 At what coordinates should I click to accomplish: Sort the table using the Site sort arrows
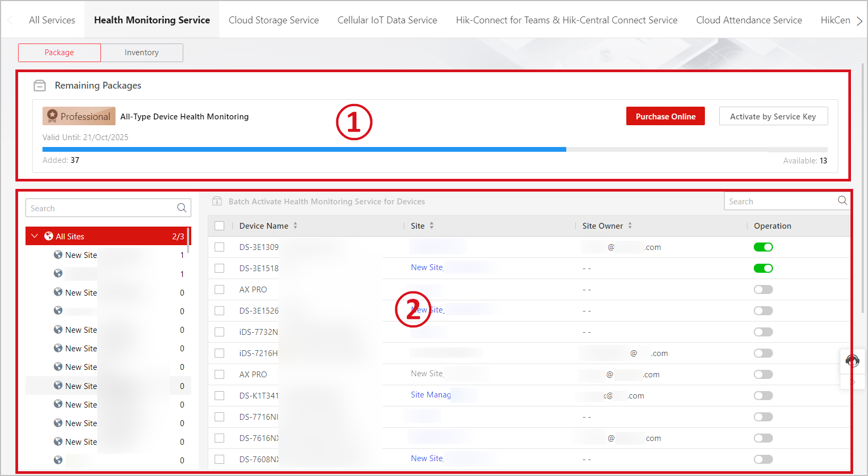coord(431,226)
